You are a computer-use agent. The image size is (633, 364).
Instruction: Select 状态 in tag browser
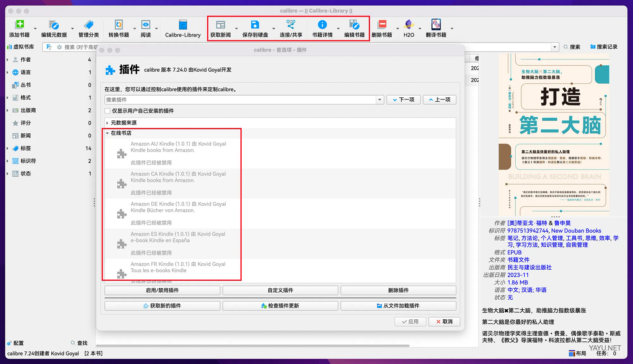pos(26,173)
